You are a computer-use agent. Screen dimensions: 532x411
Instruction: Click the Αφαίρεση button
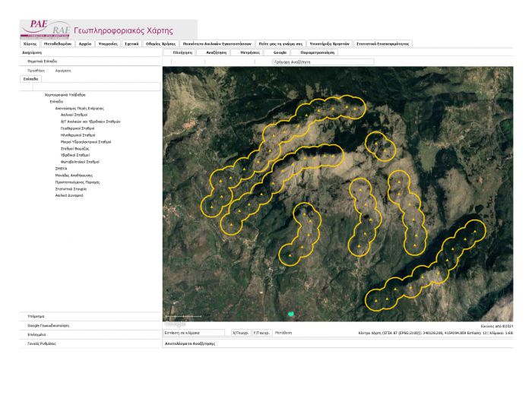tap(63, 70)
